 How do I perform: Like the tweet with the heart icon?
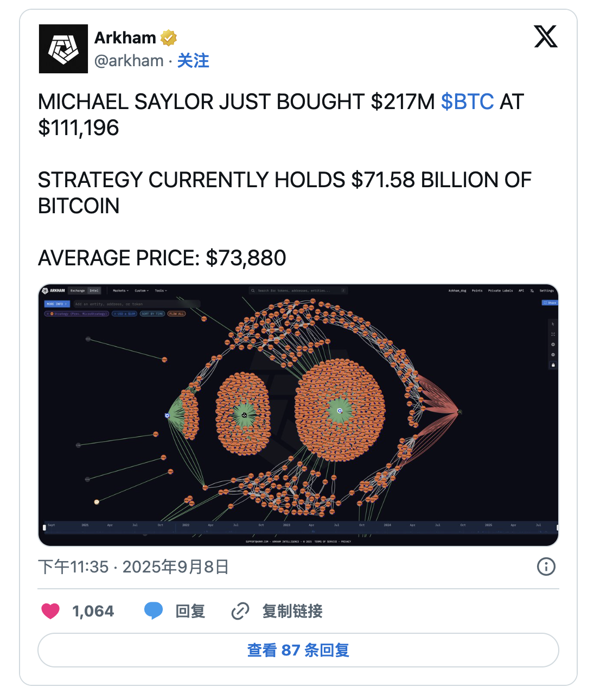[50, 611]
